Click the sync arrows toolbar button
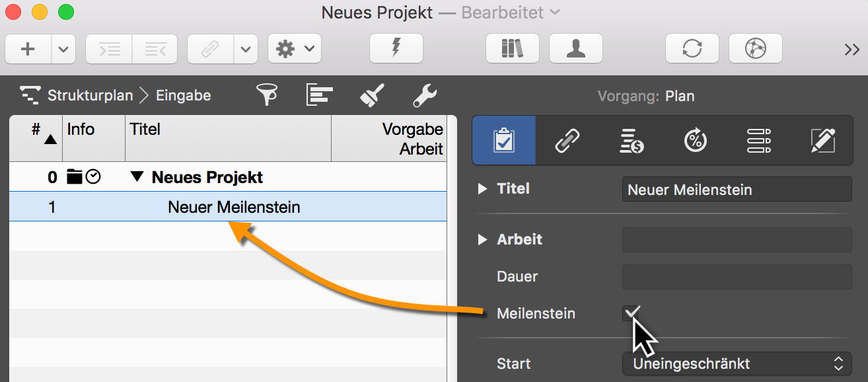868x382 pixels. tap(692, 48)
